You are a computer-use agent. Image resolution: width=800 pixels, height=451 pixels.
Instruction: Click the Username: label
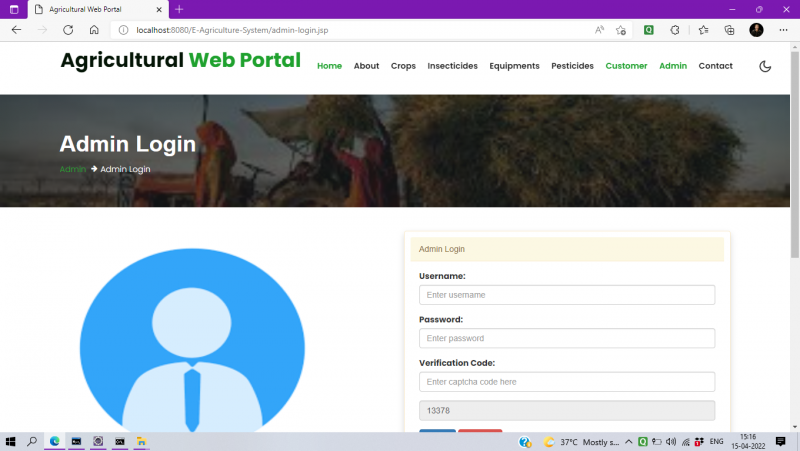coord(442,276)
